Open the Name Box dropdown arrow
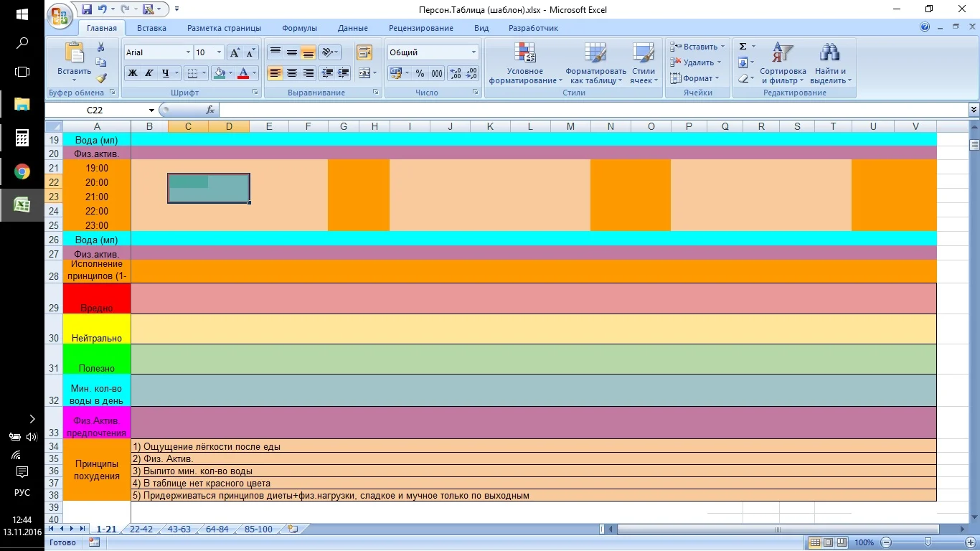This screenshot has height=551, width=980. 151,110
